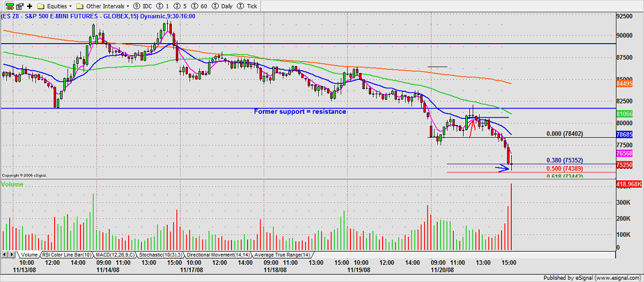
Task: Click the magenta 76568 price tag
Action: pos(624,153)
